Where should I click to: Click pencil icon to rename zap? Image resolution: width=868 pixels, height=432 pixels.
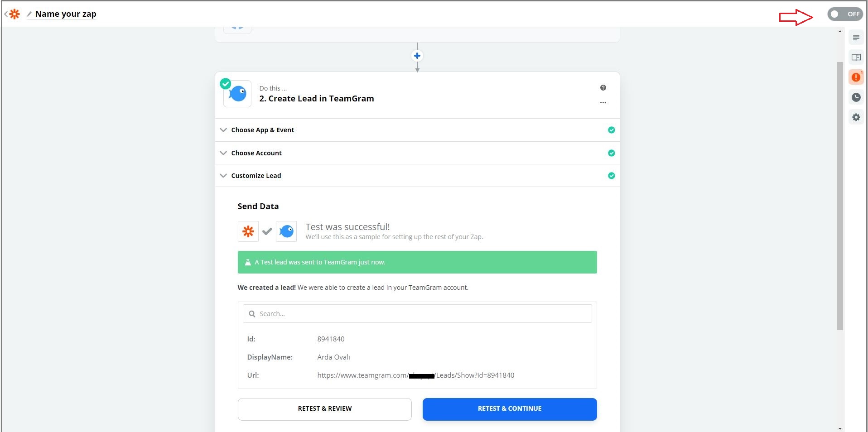pos(29,14)
